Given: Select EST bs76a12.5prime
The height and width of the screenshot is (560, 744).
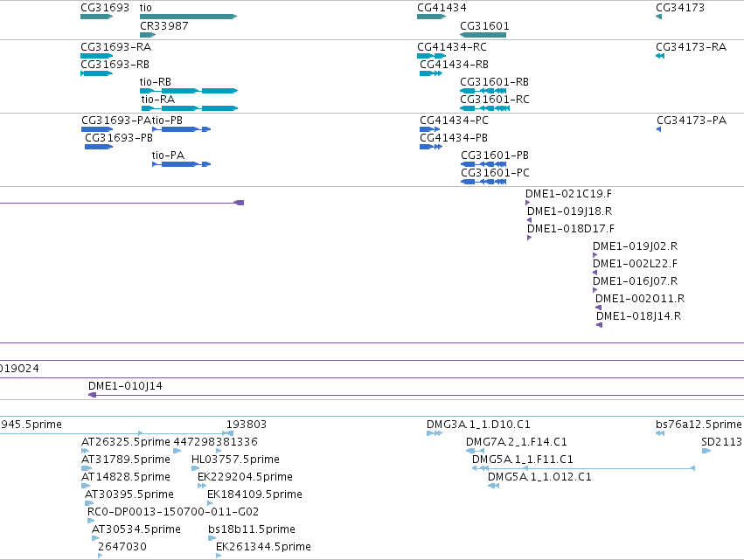Looking at the screenshot, I should (x=699, y=425).
